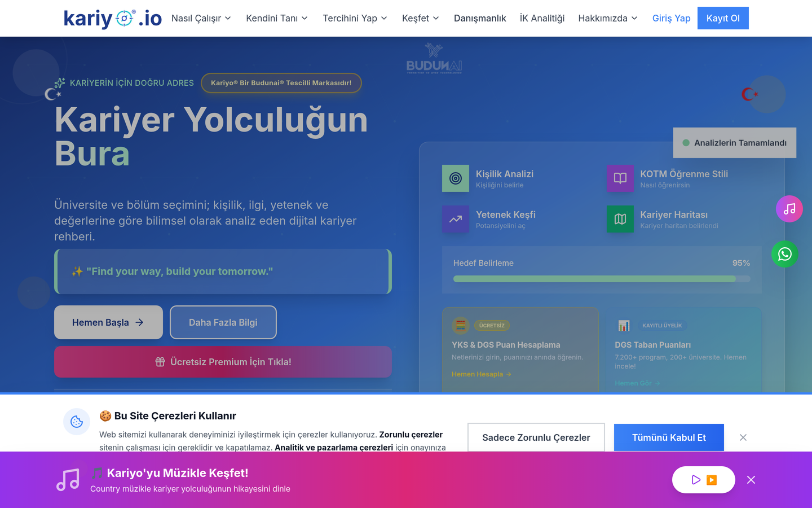
Task: Click YKS & DGS Puan Hesaplama abacus icon
Action: click(x=461, y=325)
